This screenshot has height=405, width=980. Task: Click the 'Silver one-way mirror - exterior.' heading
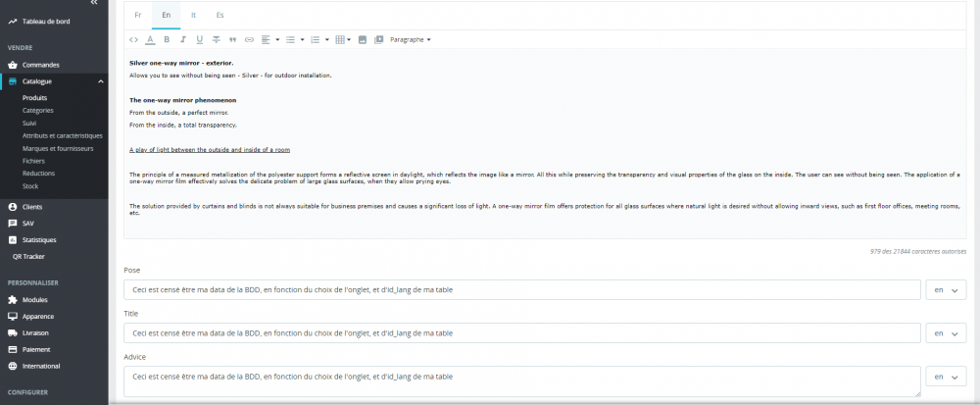coord(181,63)
